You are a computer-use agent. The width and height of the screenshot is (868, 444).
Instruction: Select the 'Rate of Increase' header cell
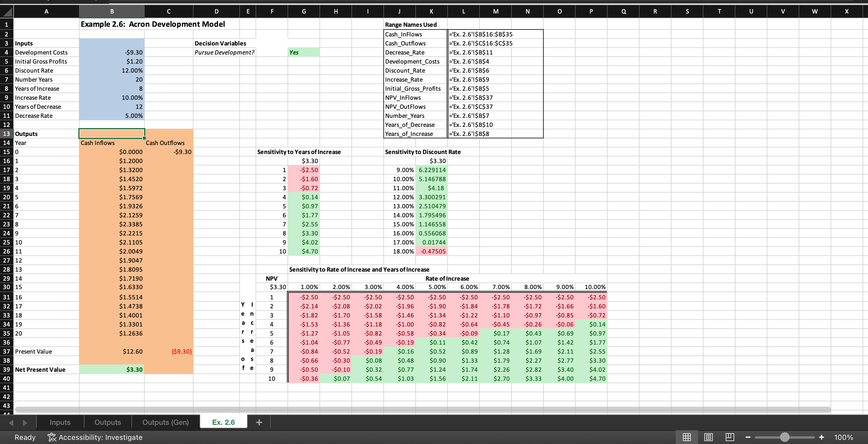447,278
